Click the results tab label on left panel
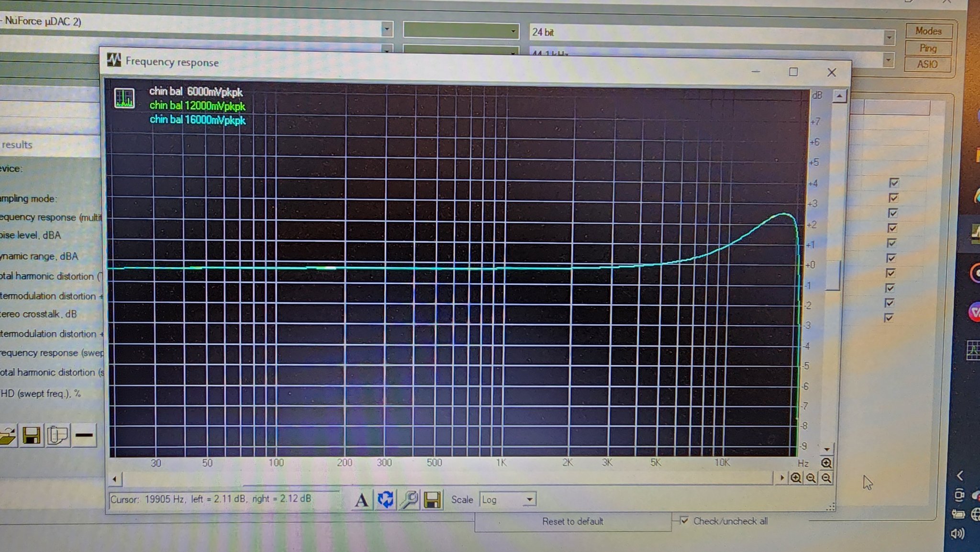This screenshot has height=552, width=980. pyautogui.click(x=17, y=144)
